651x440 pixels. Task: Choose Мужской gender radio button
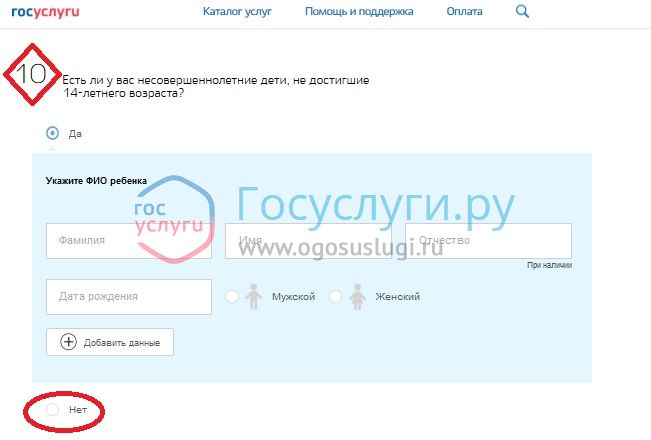click(x=232, y=296)
